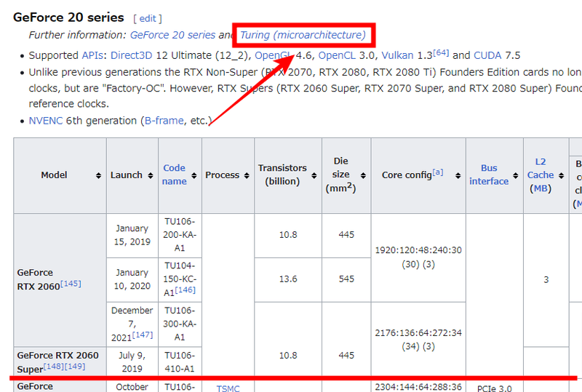Click the NVENC link
The width and height of the screenshot is (582, 392).
45,121
